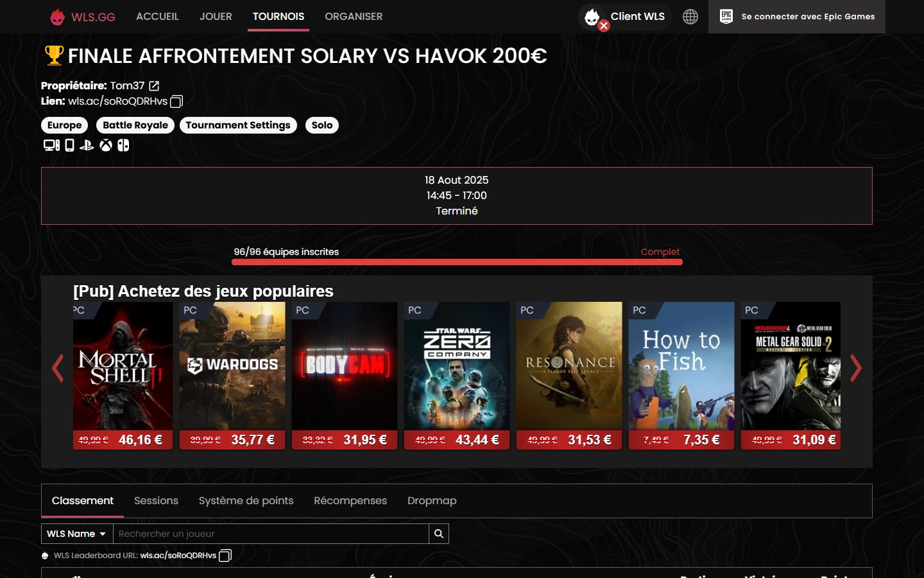The height and width of the screenshot is (578, 924).
Task: Open the Récompenses tab
Action: (x=350, y=501)
